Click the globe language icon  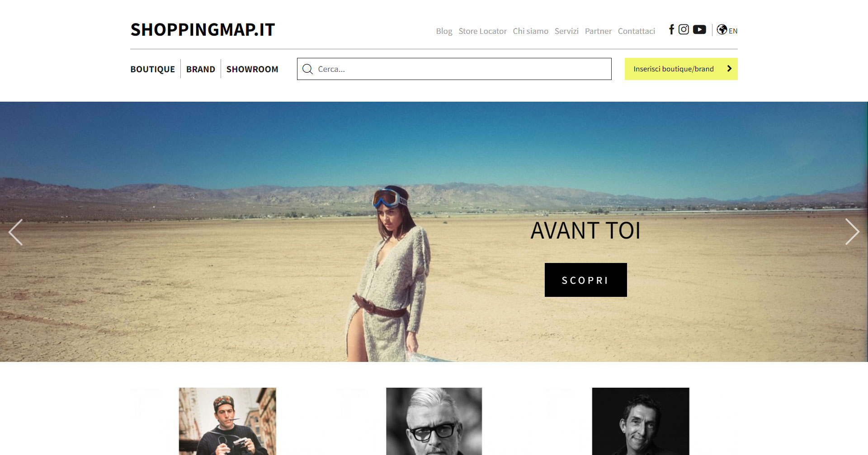722,30
